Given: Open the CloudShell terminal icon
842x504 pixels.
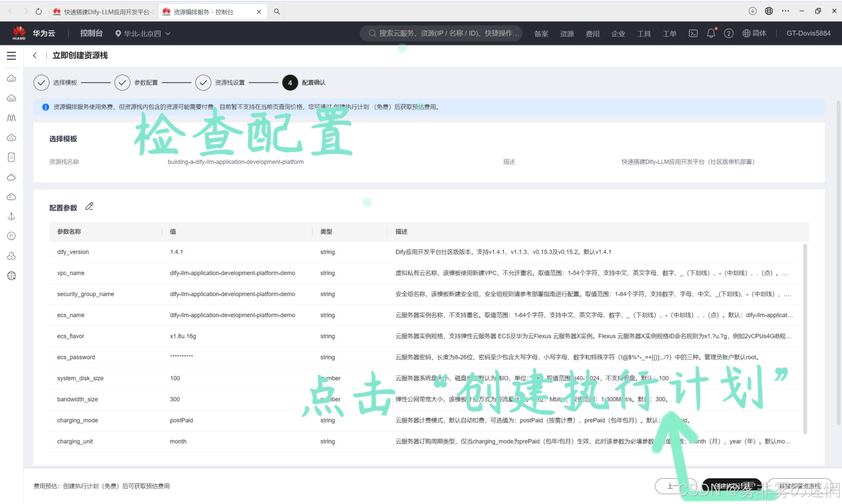Looking at the screenshot, I should [693, 33].
